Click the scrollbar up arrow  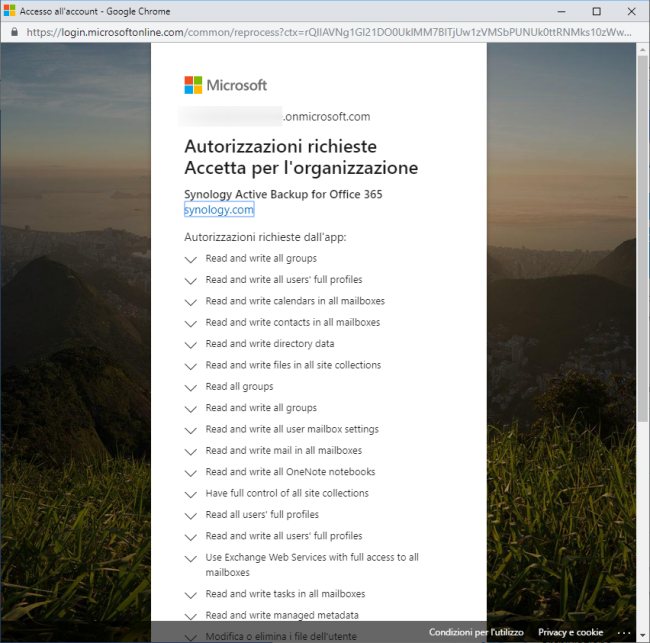pos(643,49)
